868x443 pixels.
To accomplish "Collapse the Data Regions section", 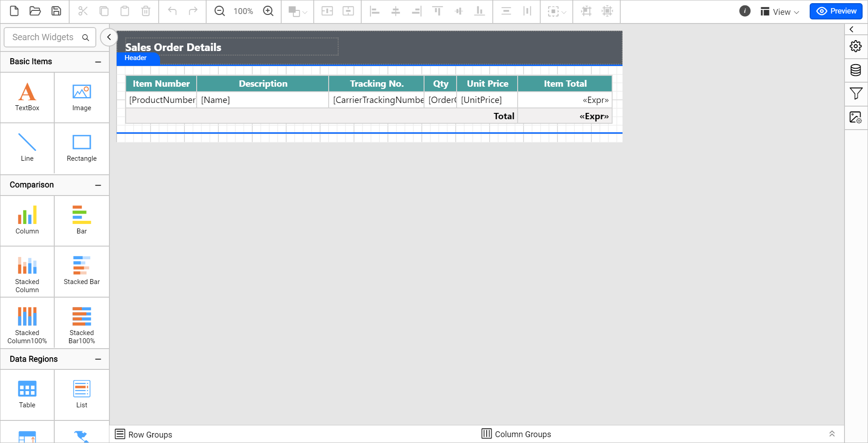I will [98, 359].
